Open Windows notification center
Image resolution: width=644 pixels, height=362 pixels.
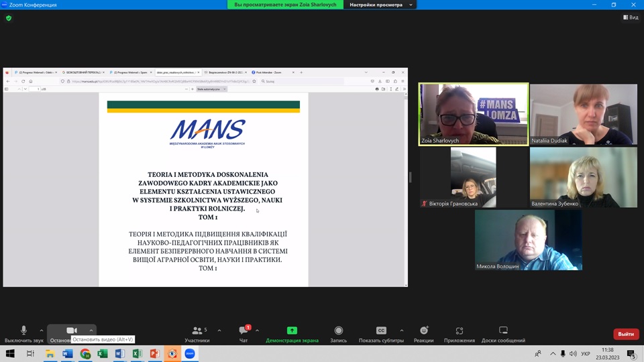coord(631,353)
